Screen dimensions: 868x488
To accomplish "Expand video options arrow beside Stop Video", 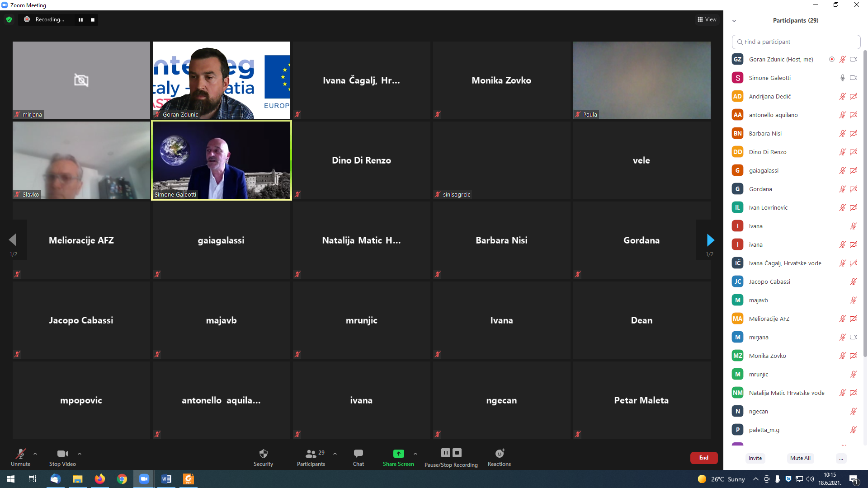I will (80, 454).
